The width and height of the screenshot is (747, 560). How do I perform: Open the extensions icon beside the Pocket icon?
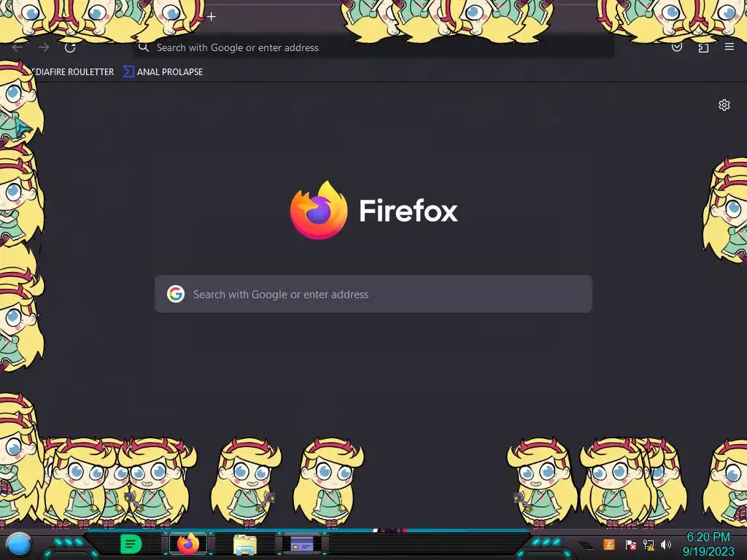click(703, 47)
